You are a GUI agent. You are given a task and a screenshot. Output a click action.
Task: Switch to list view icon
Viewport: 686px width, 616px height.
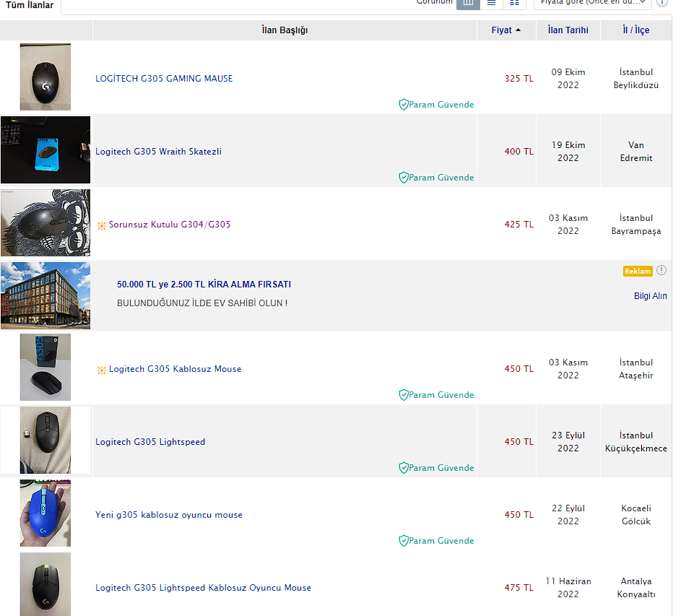pyautogui.click(x=491, y=3)
